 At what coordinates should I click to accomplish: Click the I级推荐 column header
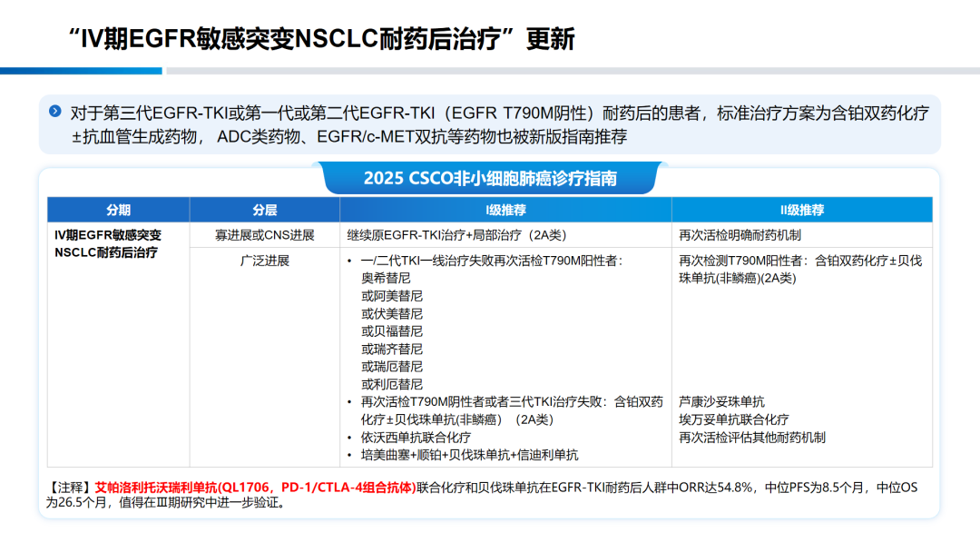coord(505,210)
